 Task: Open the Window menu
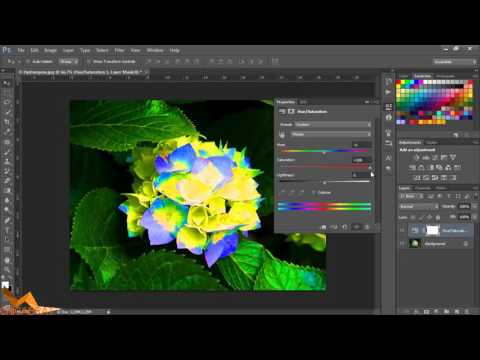click(155, 50)
